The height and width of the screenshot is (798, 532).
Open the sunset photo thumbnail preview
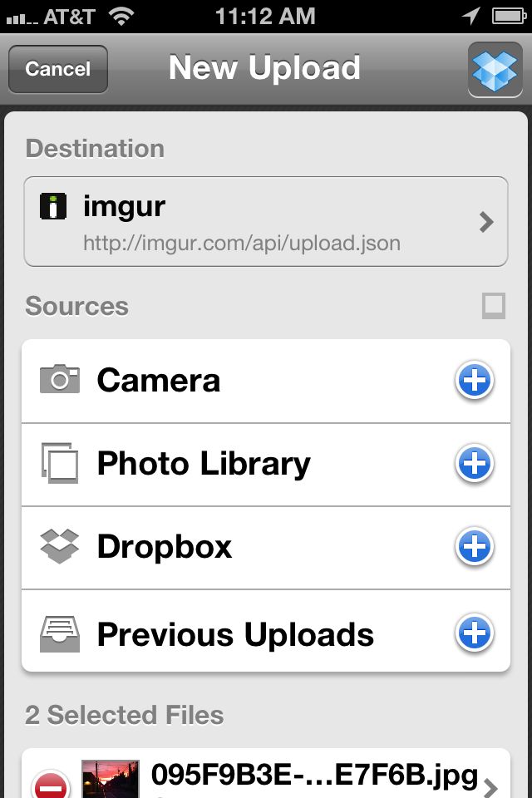point(111,779)
